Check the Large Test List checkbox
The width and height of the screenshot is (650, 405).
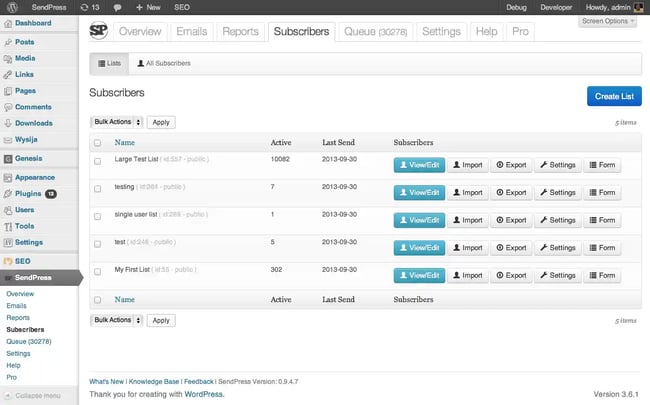(97, 160)
